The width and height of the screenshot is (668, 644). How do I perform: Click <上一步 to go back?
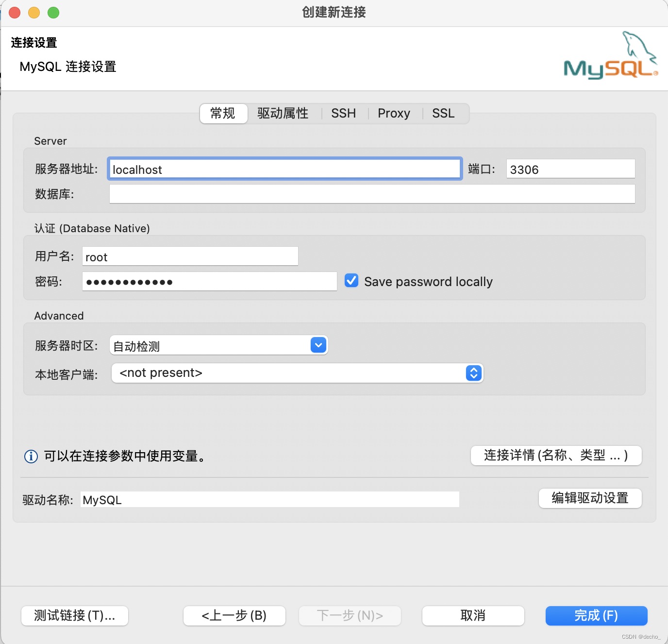[x=234, y=615]
